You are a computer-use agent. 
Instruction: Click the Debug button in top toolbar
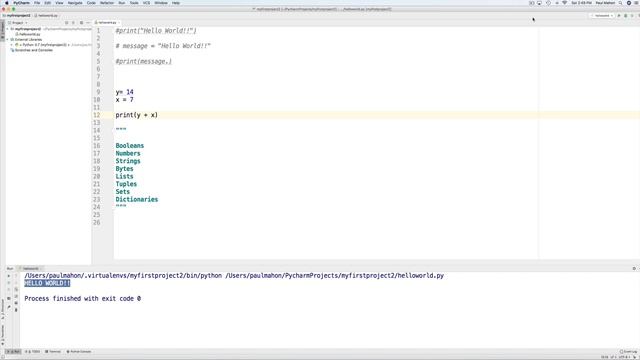coord(625,16)
